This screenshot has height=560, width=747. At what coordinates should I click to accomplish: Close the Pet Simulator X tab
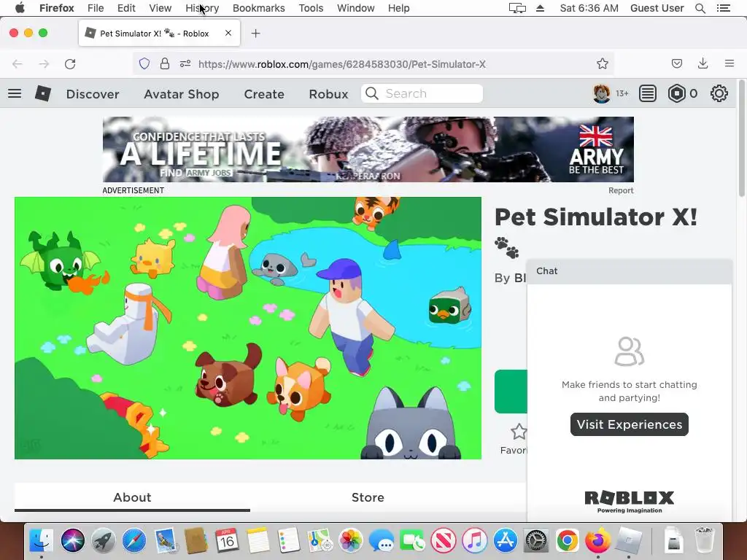tap(228, 33)
